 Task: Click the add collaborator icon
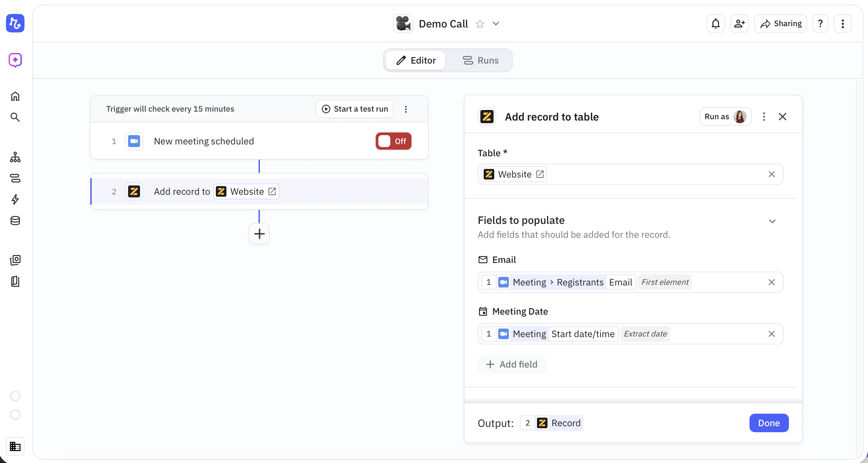tap(739, 24)
